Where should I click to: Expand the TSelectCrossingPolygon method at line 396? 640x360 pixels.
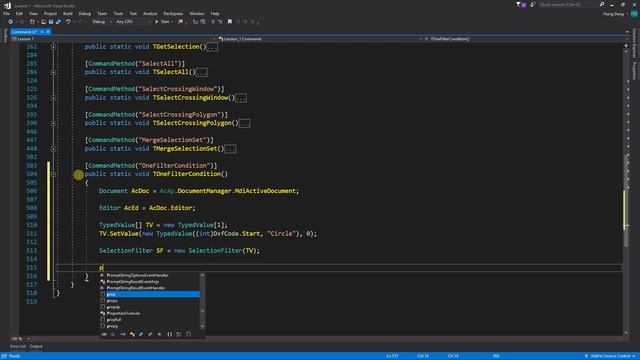pyautogui.click(x=53, y=123)
